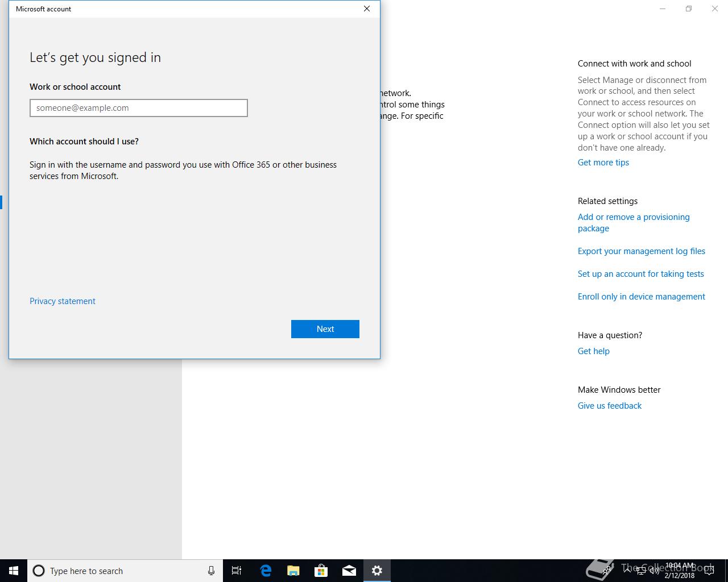Click the 'Related settings' heading

[x=607, y=201]
